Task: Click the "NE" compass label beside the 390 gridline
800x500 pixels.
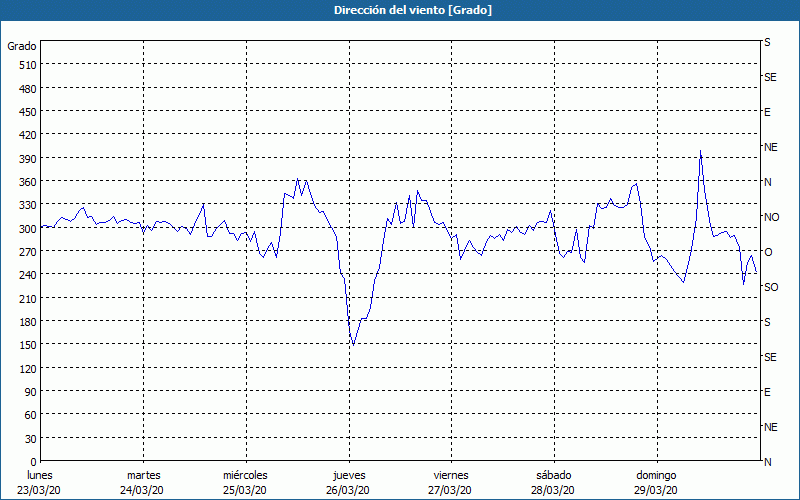Action: pos(771,147)
